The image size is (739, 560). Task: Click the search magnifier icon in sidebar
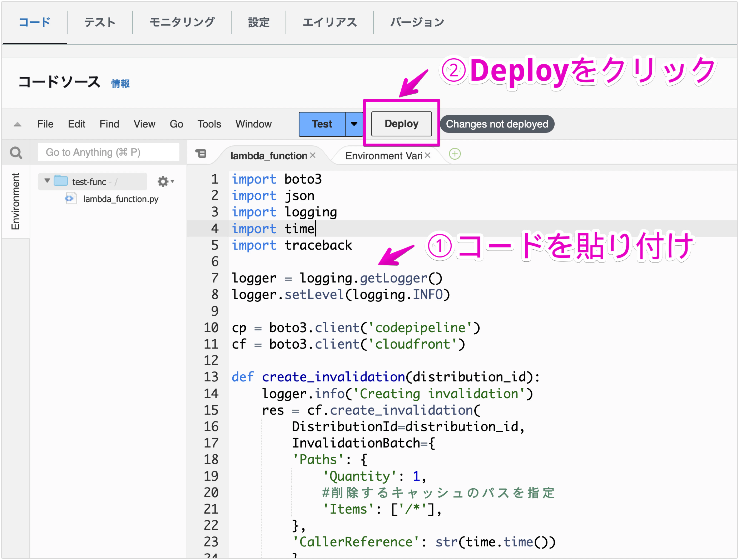[16, 153]
